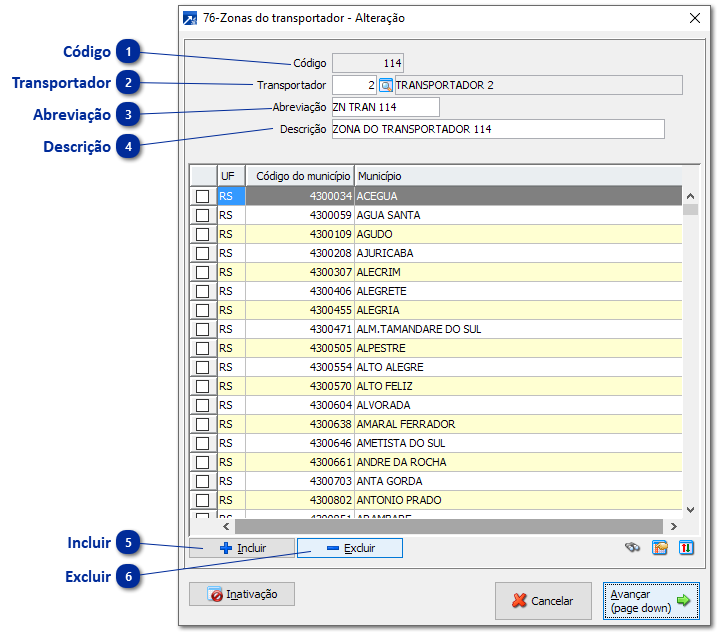Tick the AJURICABA municipality checkbox
724x637 pixels.
point(202,253)
